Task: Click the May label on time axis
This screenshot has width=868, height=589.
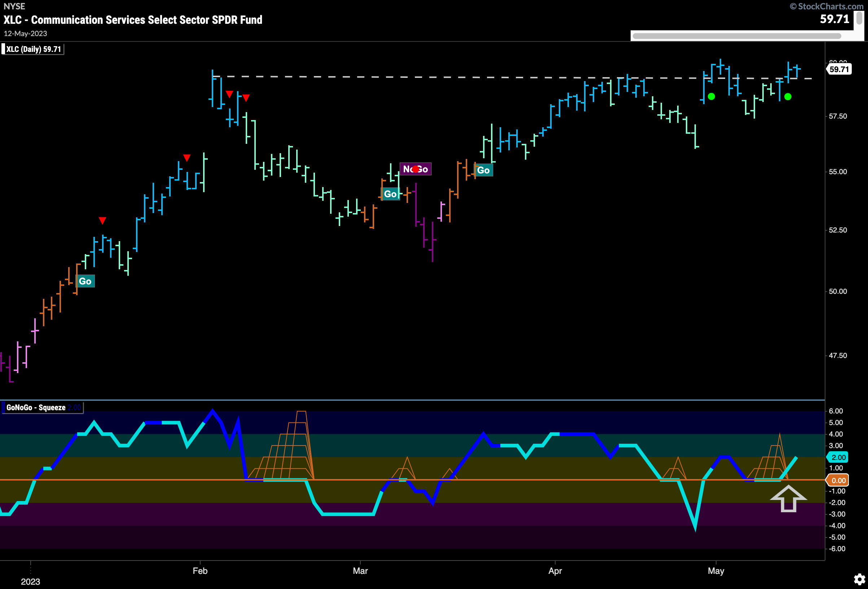Action: [x=716, y=571]
